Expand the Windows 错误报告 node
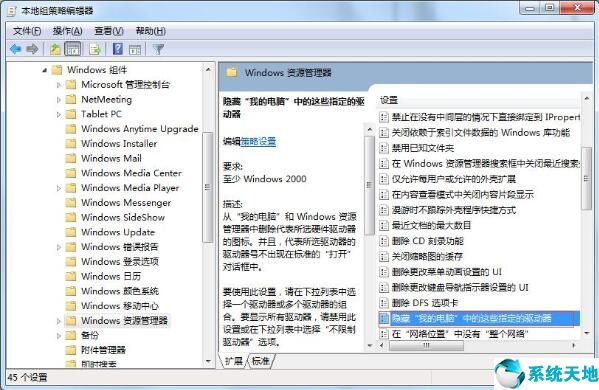The image size is (599, 390). pyautogui.click(x=58, y=247)
